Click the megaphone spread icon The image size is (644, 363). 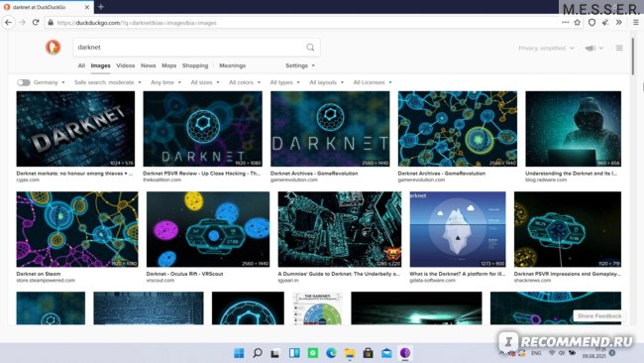click(x=590, y=48)
